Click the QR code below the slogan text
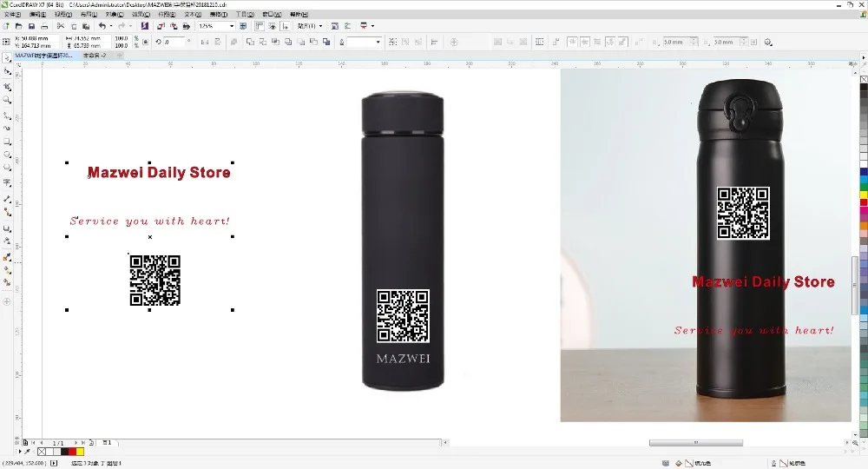 155,281
